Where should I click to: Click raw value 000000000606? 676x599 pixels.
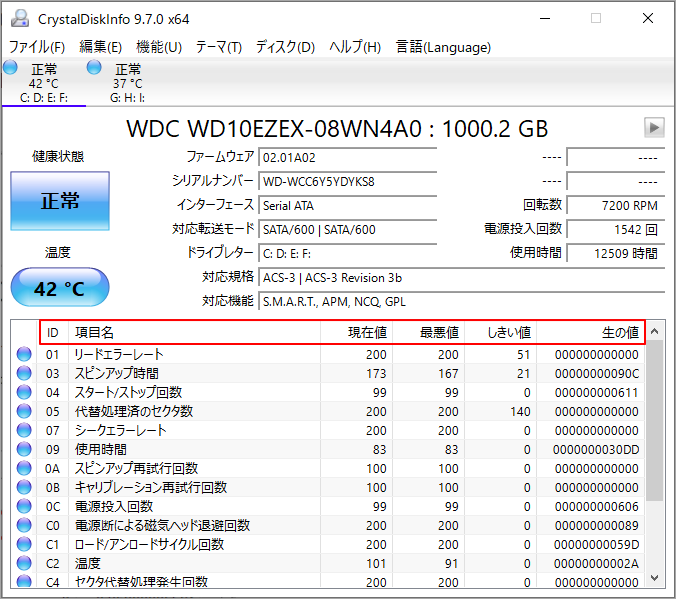pos(597,506)
